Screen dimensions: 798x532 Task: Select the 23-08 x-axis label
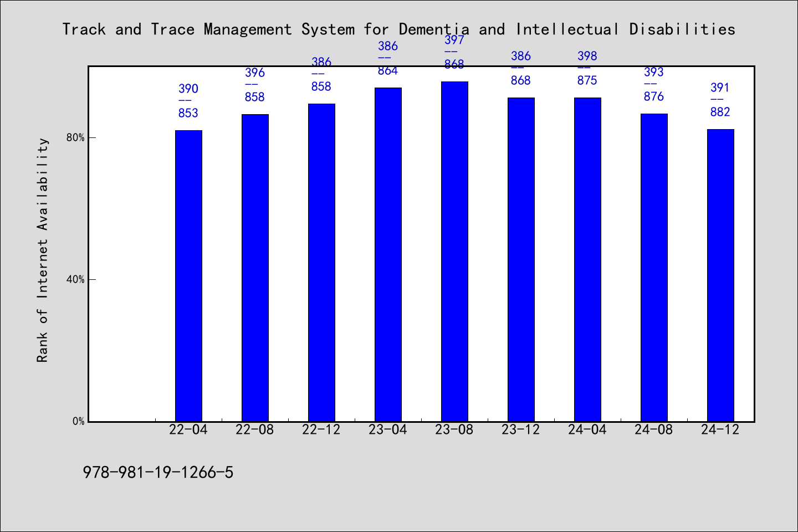pyautogui.click(x=454, y=429)
